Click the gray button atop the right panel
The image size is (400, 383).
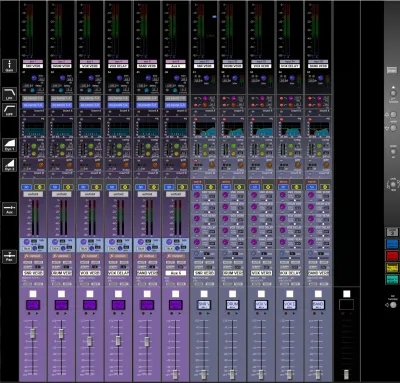tap(392, 70)
